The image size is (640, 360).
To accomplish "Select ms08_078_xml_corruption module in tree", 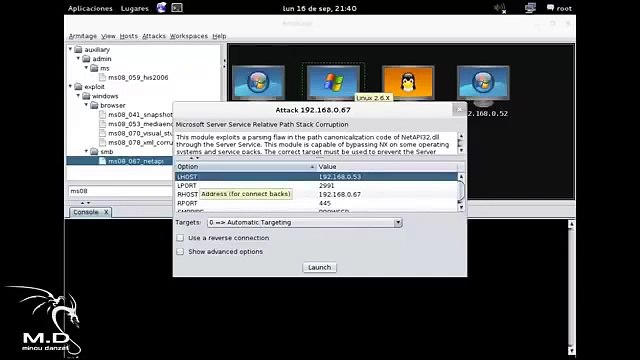I will point(140,142).
